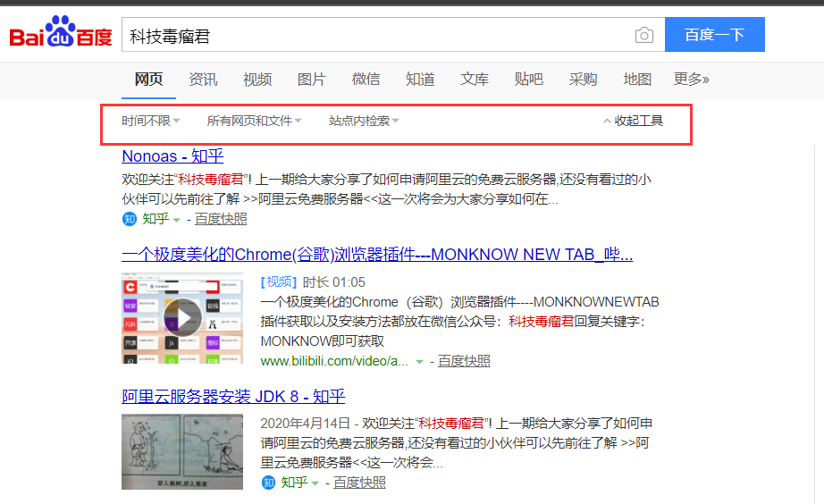Viewport: 824px width, 504px height.
Task: Click the 2020年4月14日 date text
Action: [x=306, y=424]
